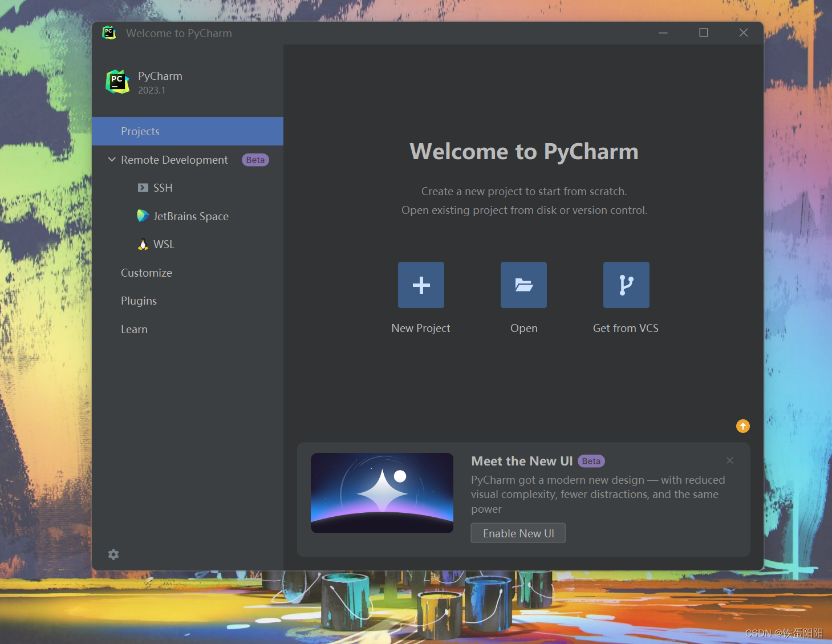The width and height of the screenshot is (832, 644).
Task: Click the Meet the New UI heading
Action: click(x=522, y=461)
